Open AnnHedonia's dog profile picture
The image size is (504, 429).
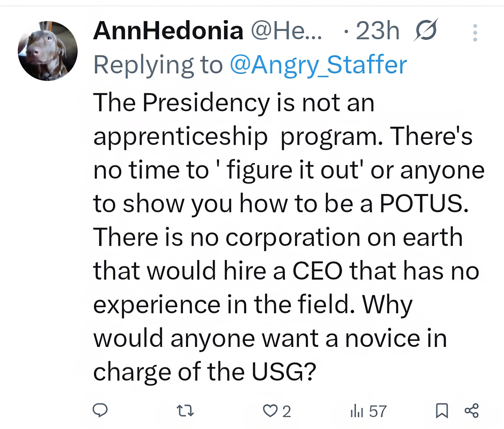(x=48, y=51)
